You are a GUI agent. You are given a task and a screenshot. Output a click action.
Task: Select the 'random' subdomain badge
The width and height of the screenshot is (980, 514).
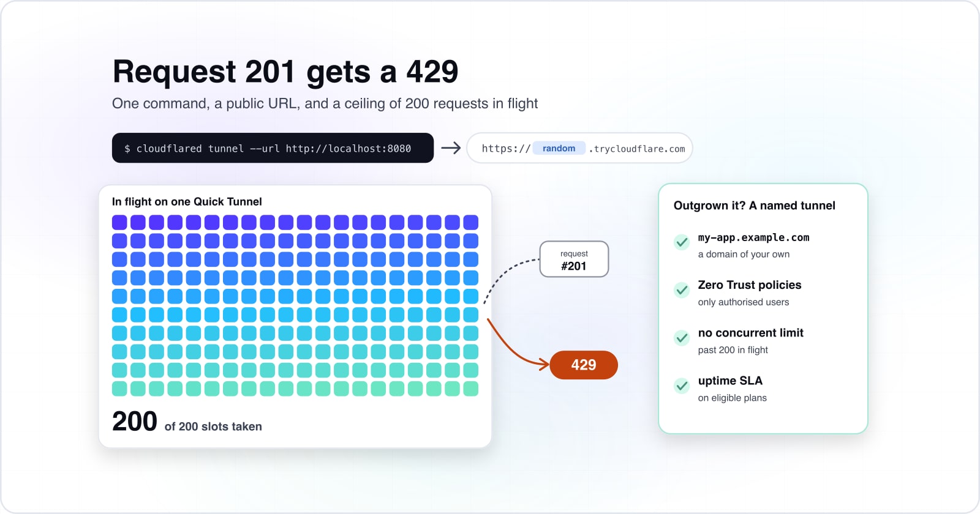click(559, 148)
